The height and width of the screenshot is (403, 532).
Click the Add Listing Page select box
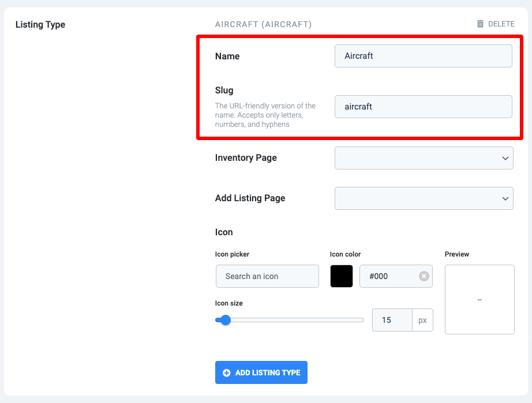click(x=424, y=198)
